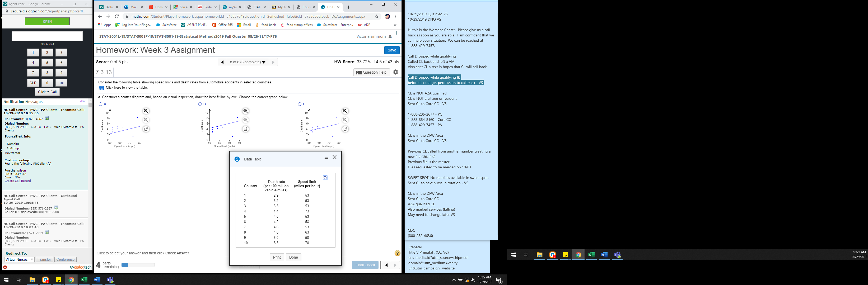Click zoom out icon for graph C
868x285 pixels.
345,120
